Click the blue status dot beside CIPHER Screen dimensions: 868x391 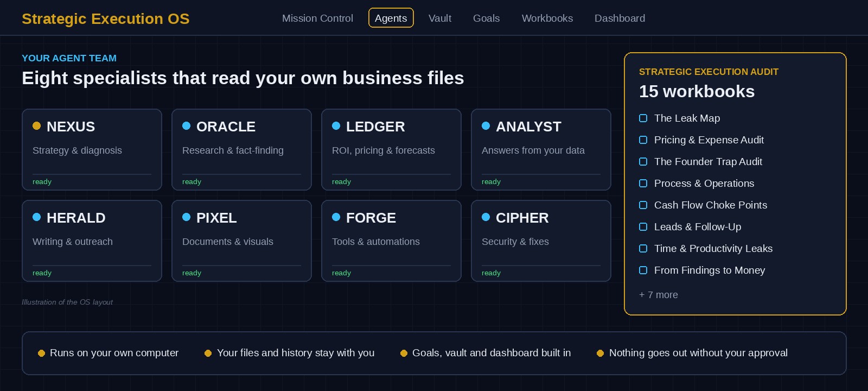click(x=486, y=217)
